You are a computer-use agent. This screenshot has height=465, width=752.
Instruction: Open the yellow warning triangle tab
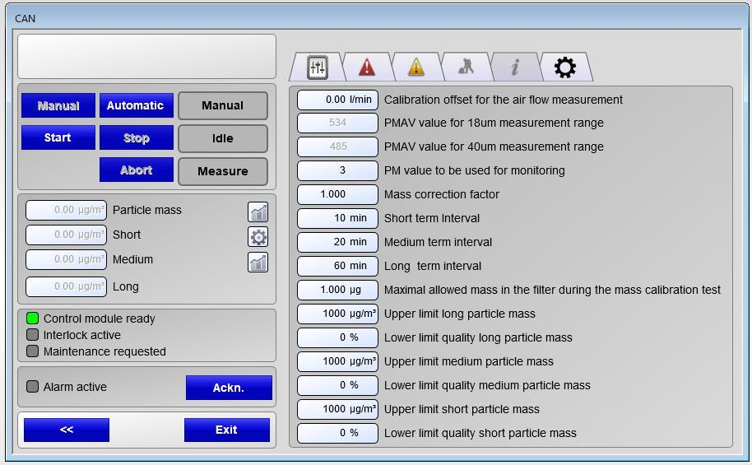[x=415, y=67]
